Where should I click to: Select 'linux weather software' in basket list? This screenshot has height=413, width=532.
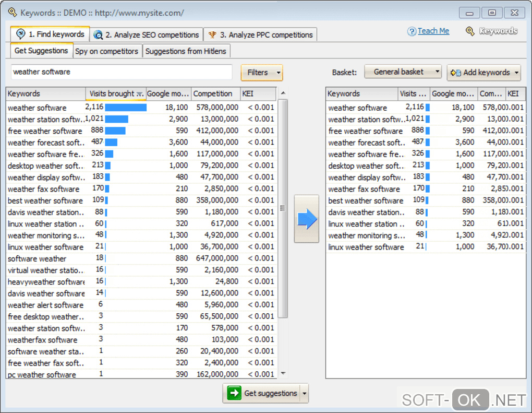click(426, 247)
